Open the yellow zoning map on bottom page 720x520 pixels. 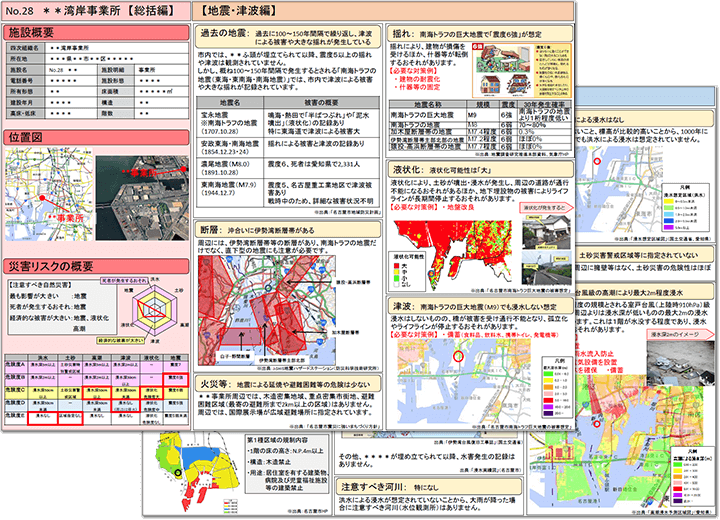(x=198, y=472)
